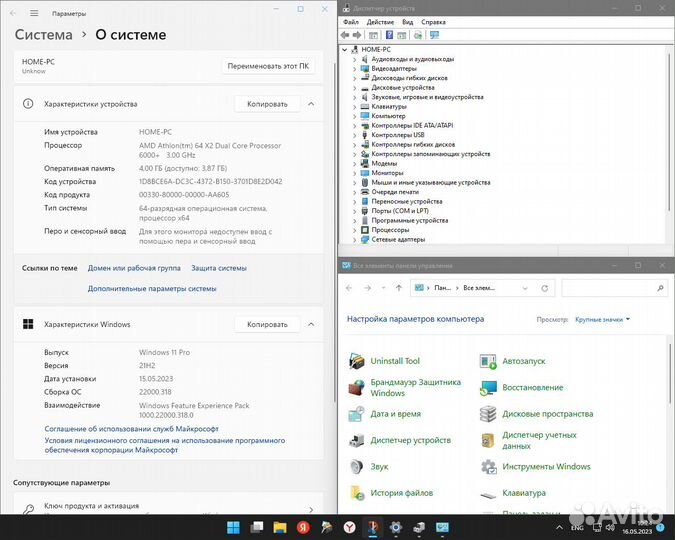
Task: Open File Explorer from the taskbar
Action: click(x=280, y=527)
